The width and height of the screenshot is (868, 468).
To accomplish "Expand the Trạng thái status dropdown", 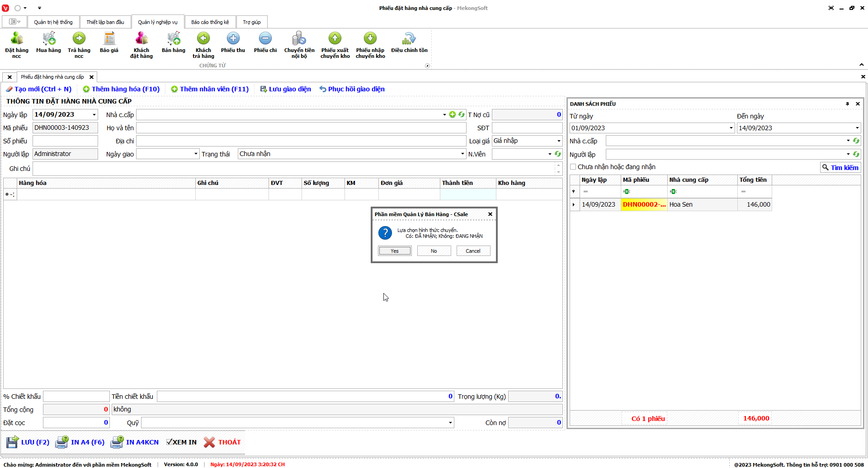I will (x=462, y=154).
